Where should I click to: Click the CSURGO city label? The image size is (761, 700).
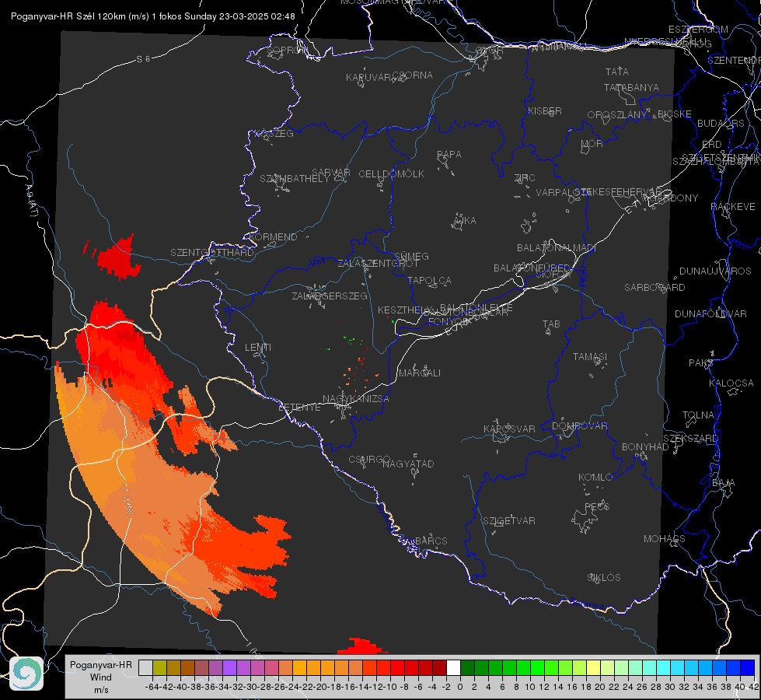pyautogui.click(x=369, y=460)
